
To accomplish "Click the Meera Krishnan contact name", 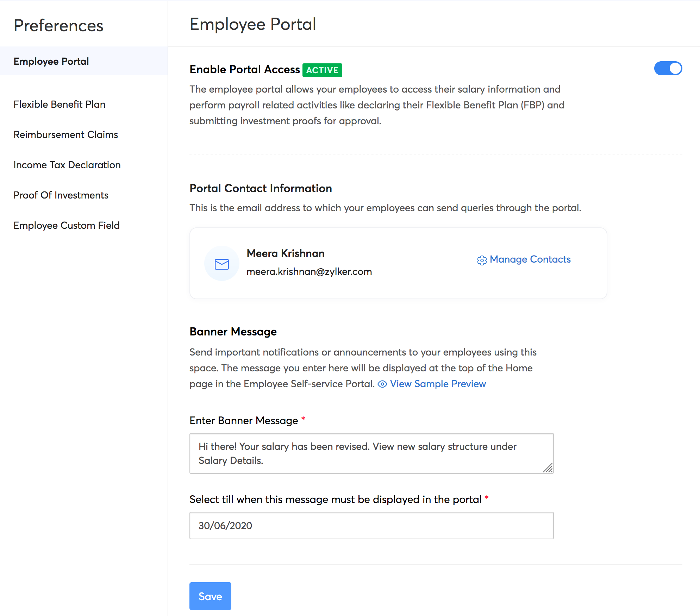I will pos(285,253).
